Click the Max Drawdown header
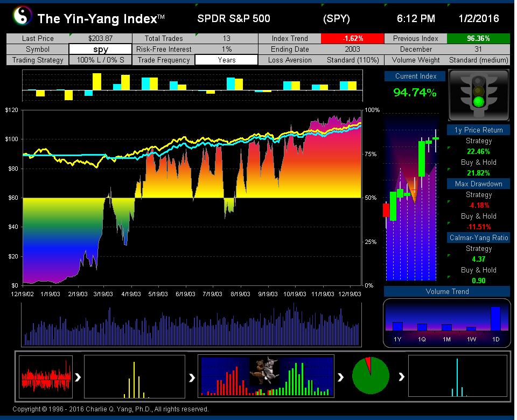This screenshot has width=517, height=420. 478,184
